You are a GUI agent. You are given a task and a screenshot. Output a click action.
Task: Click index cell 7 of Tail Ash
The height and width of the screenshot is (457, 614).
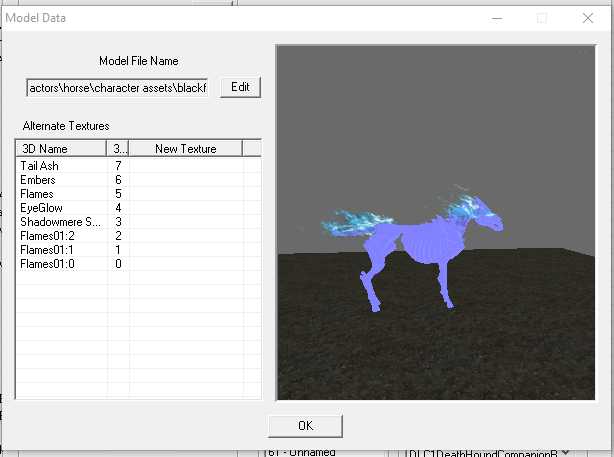pyautogui.click(x=118, y=166)
